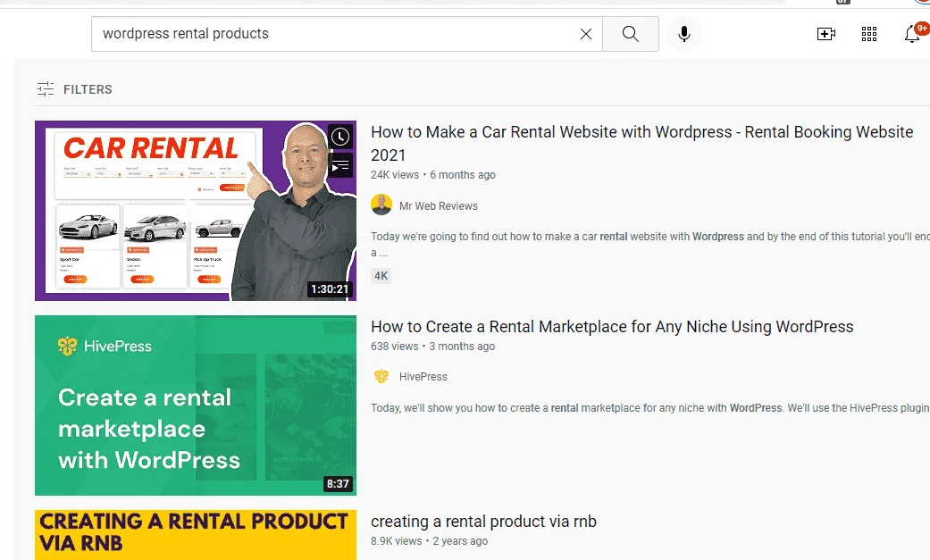Click the 4K quality badge
The height and width of the screenshot is (560, 930).
[381, 276]
